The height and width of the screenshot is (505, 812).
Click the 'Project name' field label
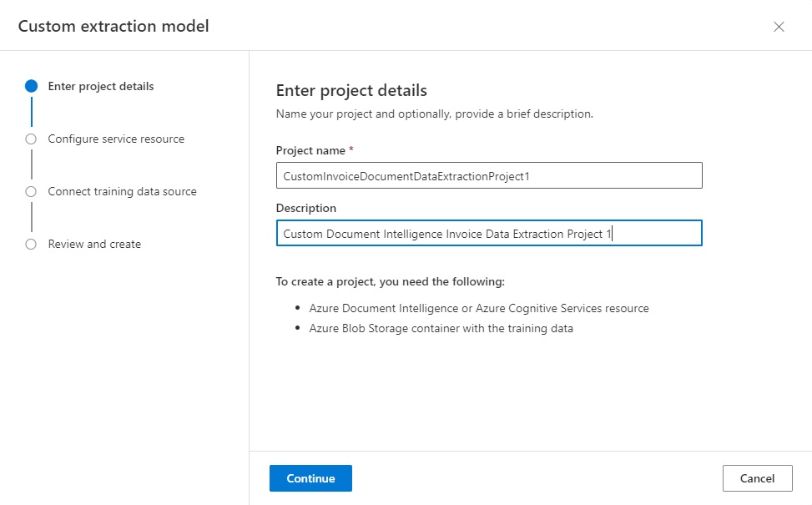tap(310, 150)
